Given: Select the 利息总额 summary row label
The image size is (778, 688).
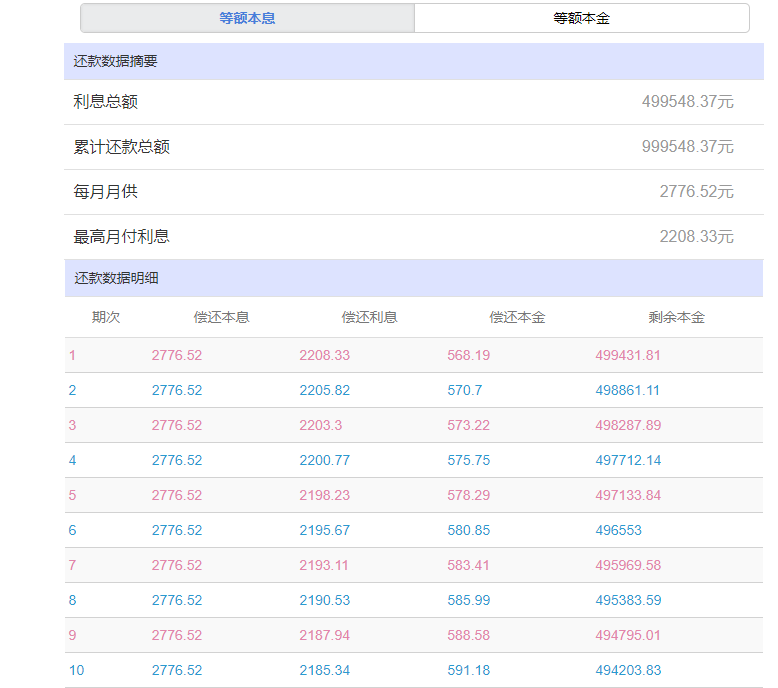Looking at the screenshot, I should (105, 102).
